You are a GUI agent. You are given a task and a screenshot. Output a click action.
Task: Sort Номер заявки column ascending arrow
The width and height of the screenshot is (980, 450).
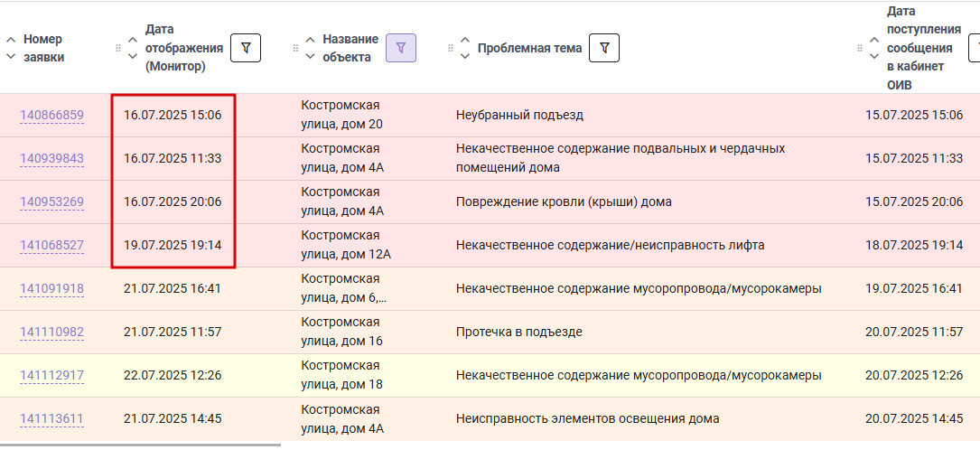(11, 40)
